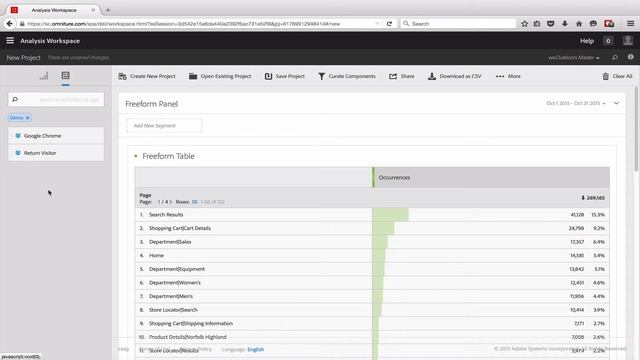Click the Occurrences column header
This screenshot has height=360, width=640.
(x=491, y=178)
